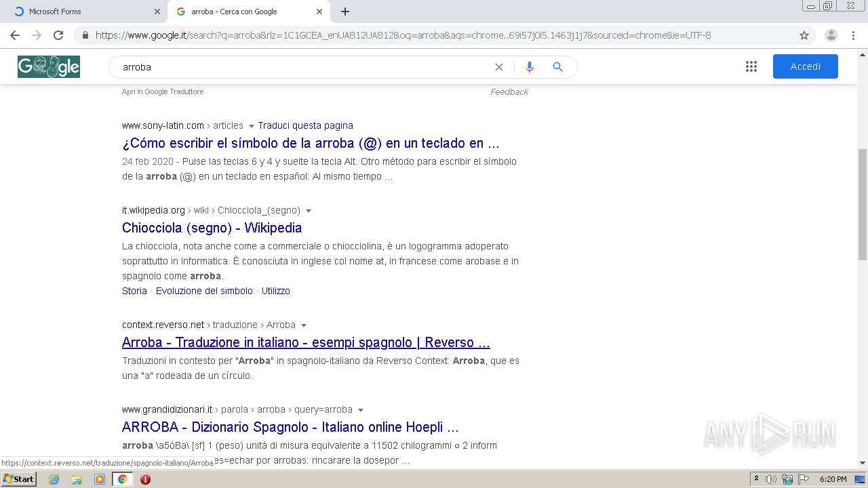The image size is (868, 488).
Task: Open a new browser tab
Action: [x=345, y=12]
